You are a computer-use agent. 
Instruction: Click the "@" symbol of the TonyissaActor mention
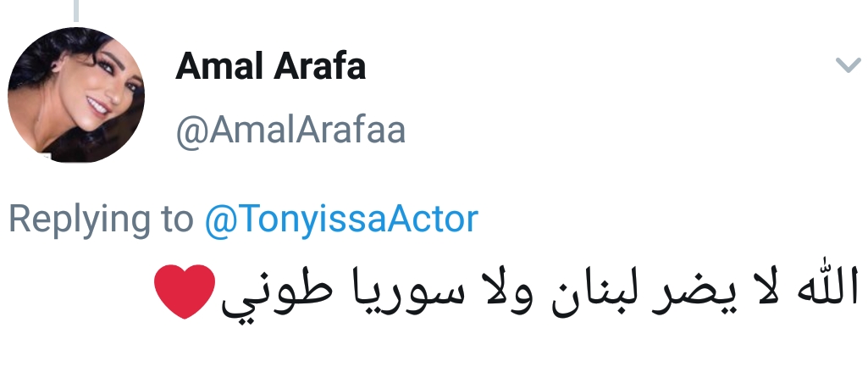[217, 220]
